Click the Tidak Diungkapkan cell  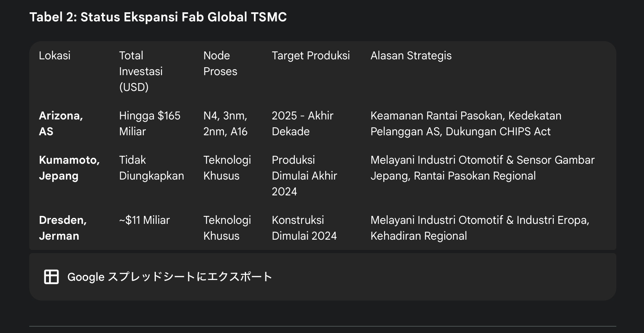click(152, 168)
